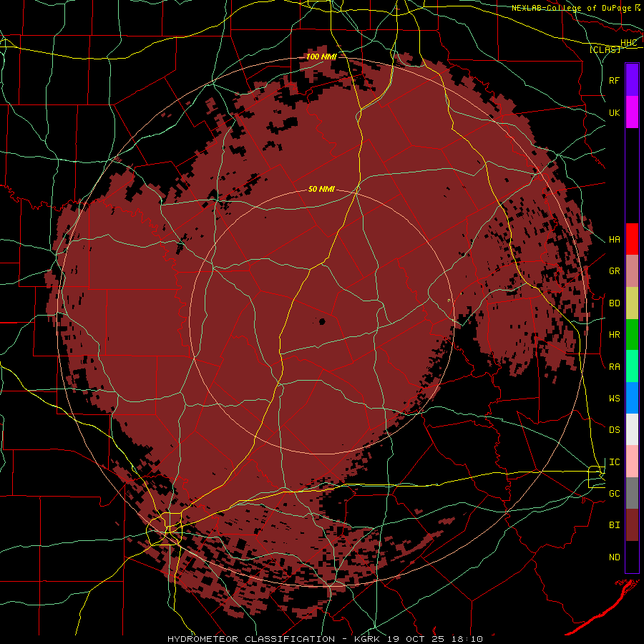This screenshot has height=644, width=644.
Task: Click the UK magenta legend swatch
Action: tap(632, 112)
